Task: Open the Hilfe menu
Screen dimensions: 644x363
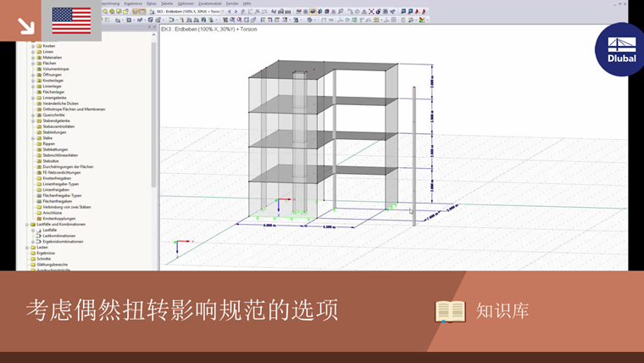Action: click(x=247, y=3)
